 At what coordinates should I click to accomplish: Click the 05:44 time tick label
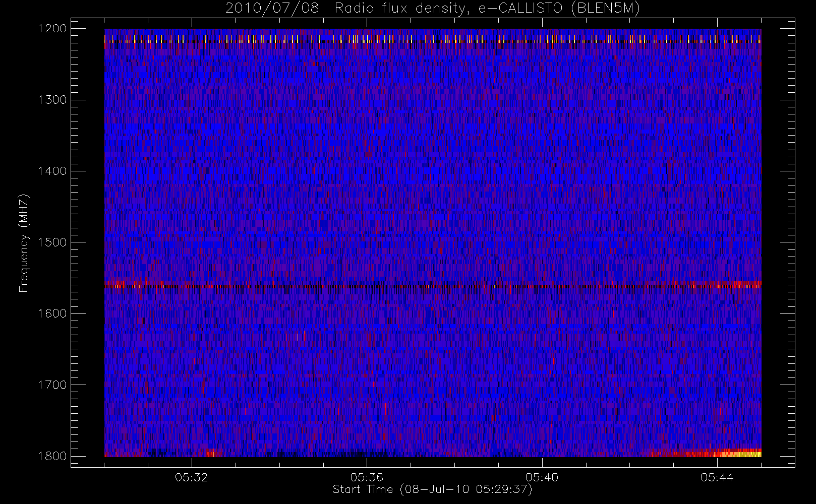pos(717,477)
